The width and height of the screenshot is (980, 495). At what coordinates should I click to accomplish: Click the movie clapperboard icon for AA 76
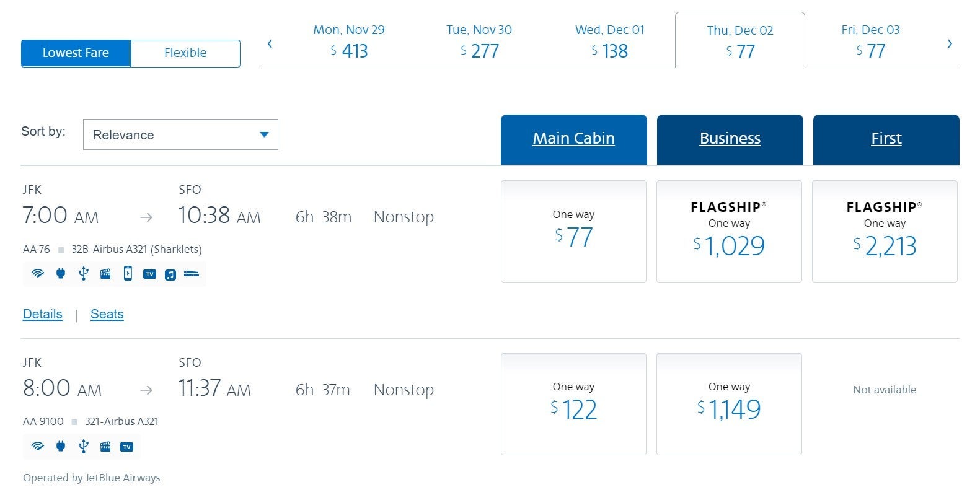tap(105, 274)
